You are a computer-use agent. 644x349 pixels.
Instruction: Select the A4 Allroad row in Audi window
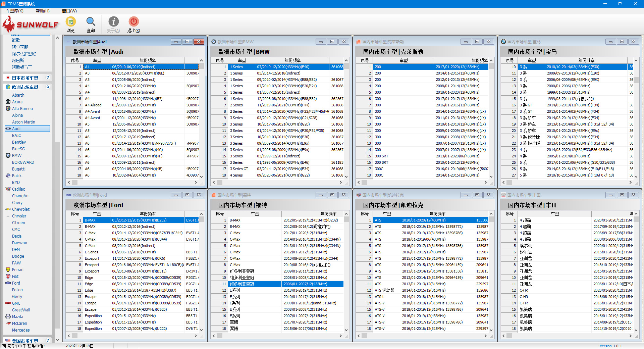tap(132, 105)
